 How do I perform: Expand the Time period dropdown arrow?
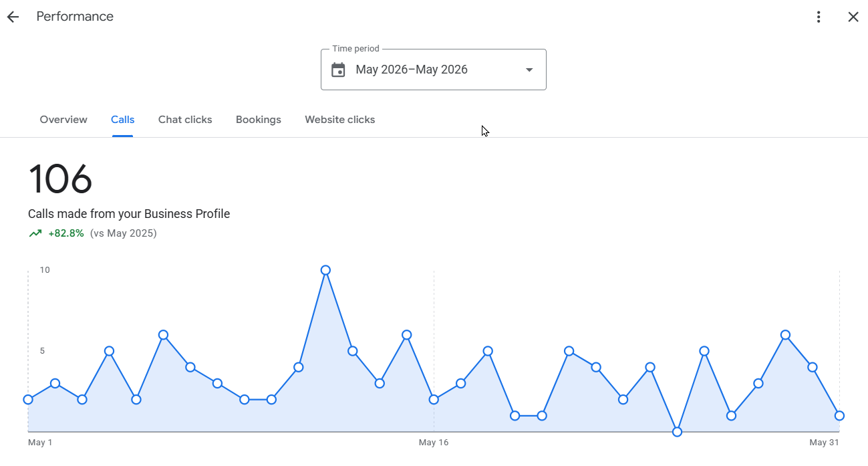click(x=529, y=70)
